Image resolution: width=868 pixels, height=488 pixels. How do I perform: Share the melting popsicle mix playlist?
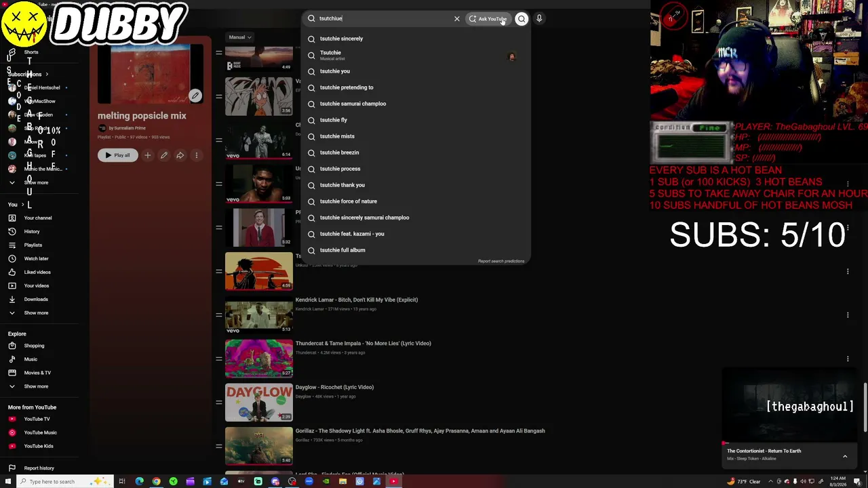(180, 155)
